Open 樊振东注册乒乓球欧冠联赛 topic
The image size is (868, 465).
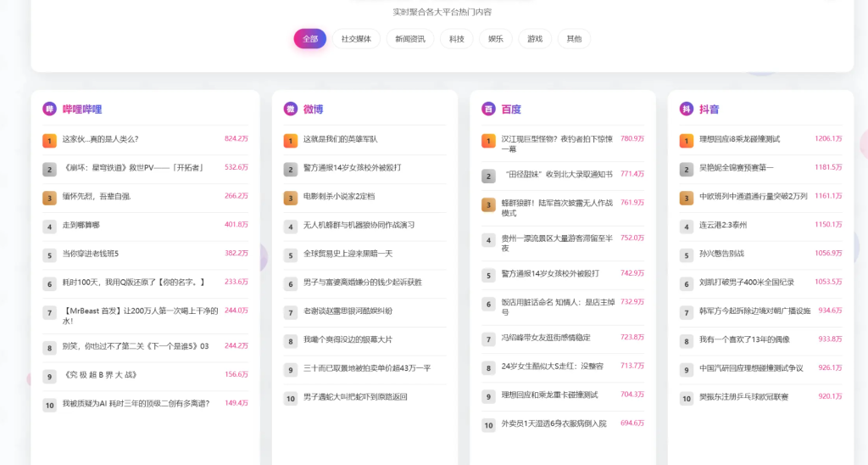(x=744, y=397)
